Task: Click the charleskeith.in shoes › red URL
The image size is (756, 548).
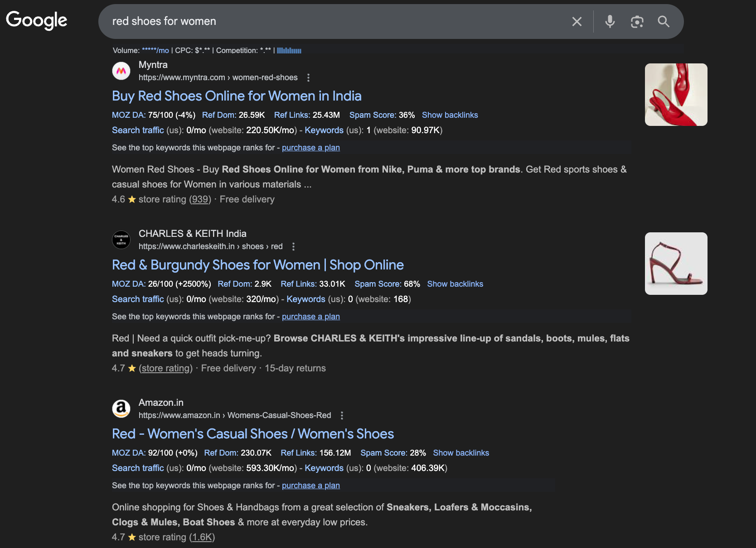Action: point(210,246)
